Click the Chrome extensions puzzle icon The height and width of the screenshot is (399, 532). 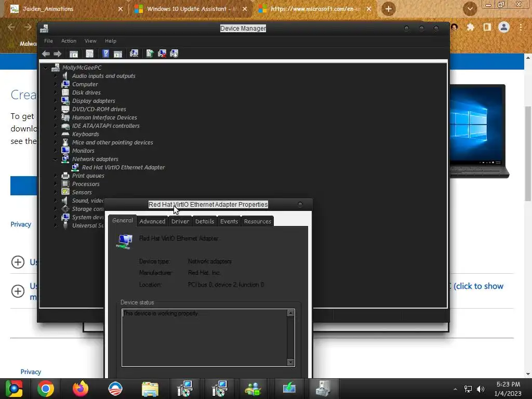[x=470, y=27]
